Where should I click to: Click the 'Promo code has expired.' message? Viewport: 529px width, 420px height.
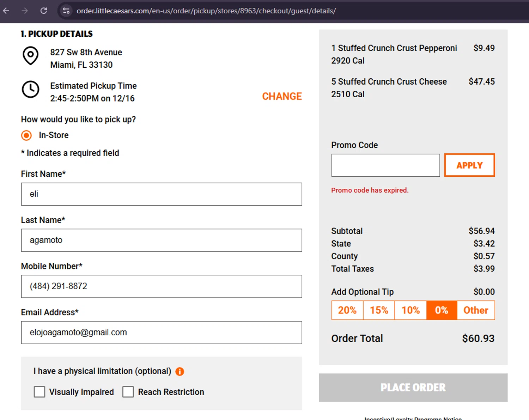[370, 190]
